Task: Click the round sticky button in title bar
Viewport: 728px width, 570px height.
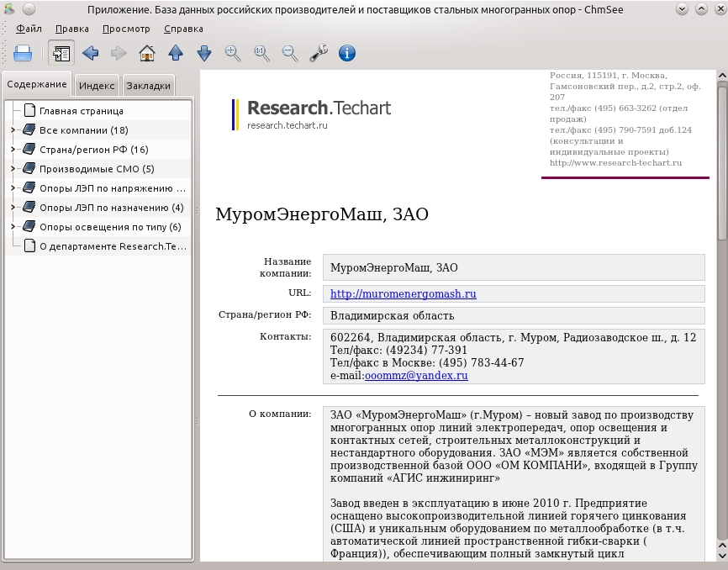Action: coord(29,8)
